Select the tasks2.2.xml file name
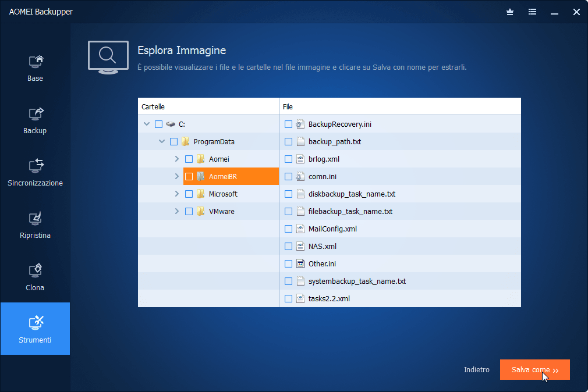Viewport: 588px width, 392px height. (x=330, y=299)
